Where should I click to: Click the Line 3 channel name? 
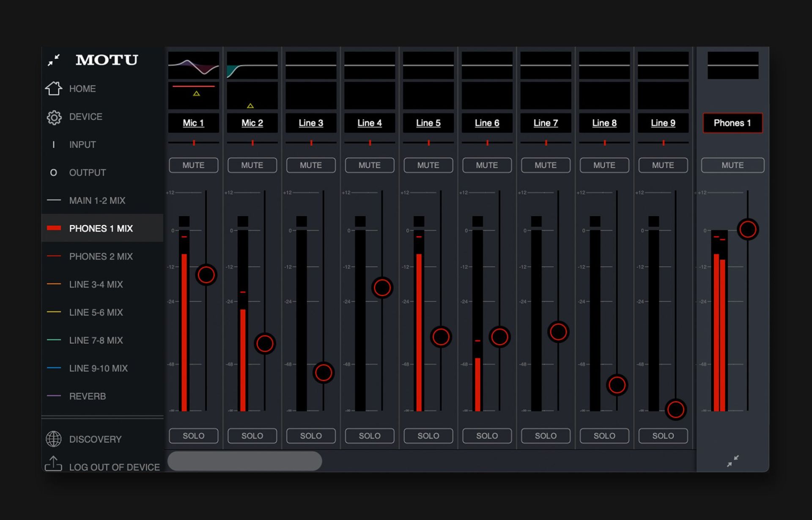(311, 123)
